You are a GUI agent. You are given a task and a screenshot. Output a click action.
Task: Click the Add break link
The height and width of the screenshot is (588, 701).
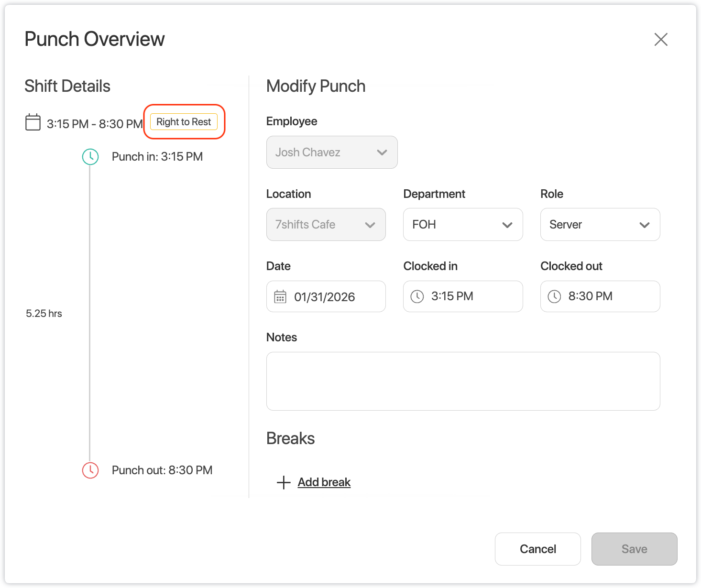[x=324, y=482]
